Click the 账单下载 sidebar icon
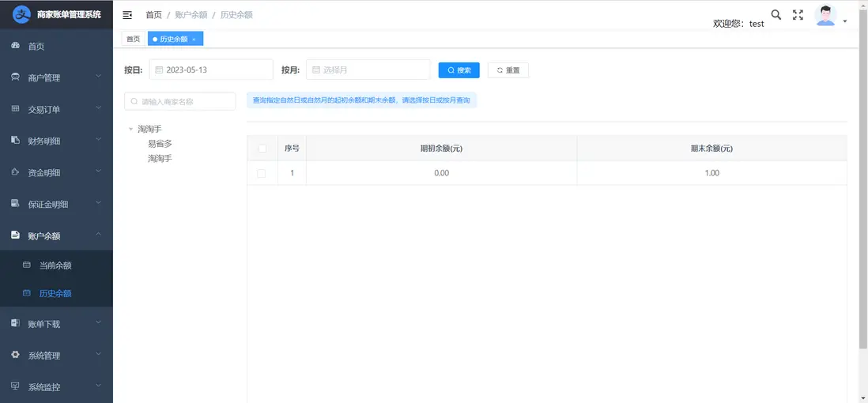 pos(16,324)
